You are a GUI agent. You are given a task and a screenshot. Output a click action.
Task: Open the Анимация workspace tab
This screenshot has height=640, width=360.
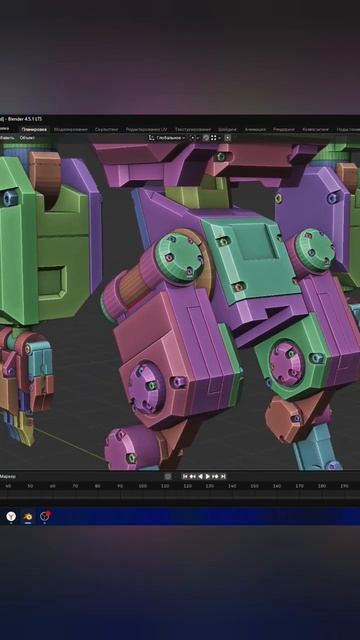coord(255,129)
